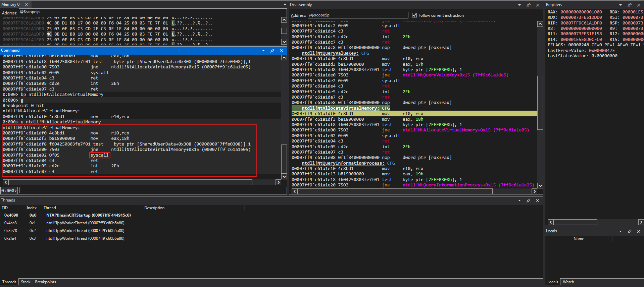Close the Command panel
The height and width of the screenshot is (287, 644).
(x=282, y=51)
